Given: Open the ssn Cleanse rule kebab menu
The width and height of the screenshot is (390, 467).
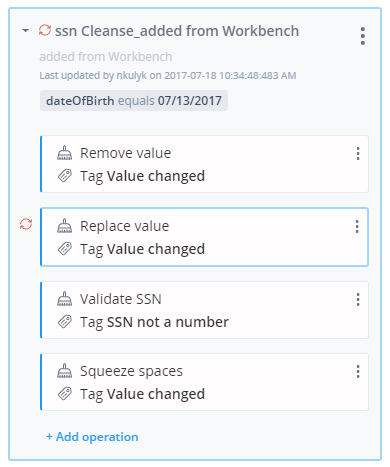Looking at the screenshot, I should click(x=363, y=36).
